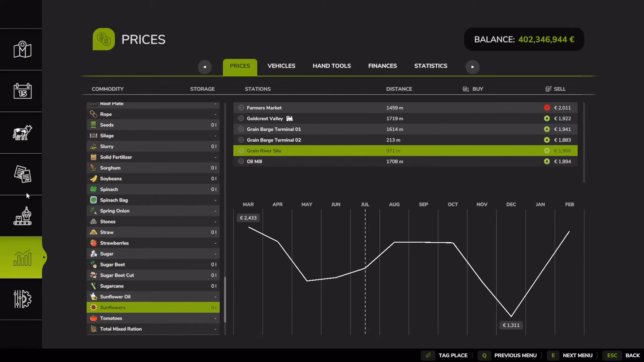Open the contracts papers icon
Screen dimensions: 644x362
click(22, 174)
